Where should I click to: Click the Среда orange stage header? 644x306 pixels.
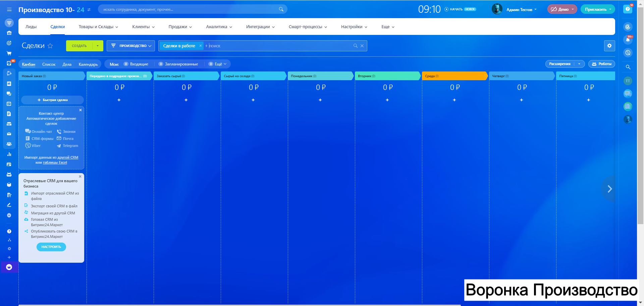454,76
